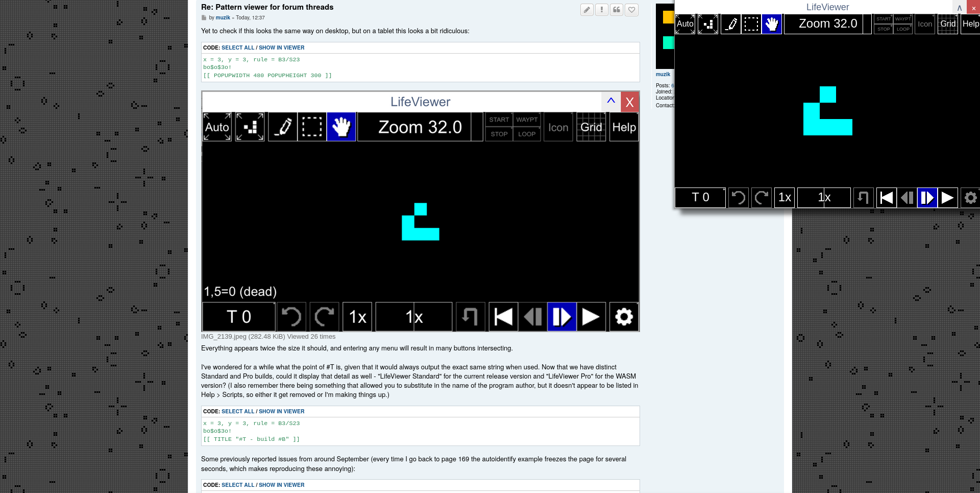
Task: Click SELECT ALL in first code block
Action: (x=238, y=48)
